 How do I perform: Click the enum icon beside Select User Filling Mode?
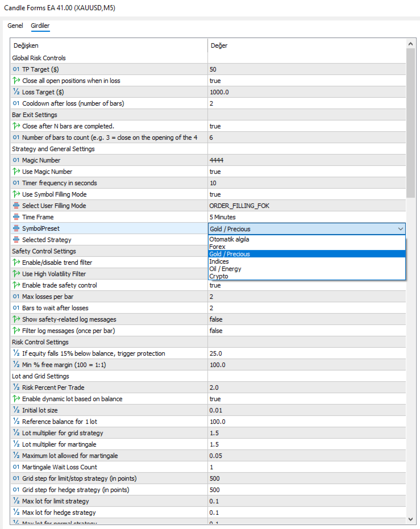coord(16,206)
